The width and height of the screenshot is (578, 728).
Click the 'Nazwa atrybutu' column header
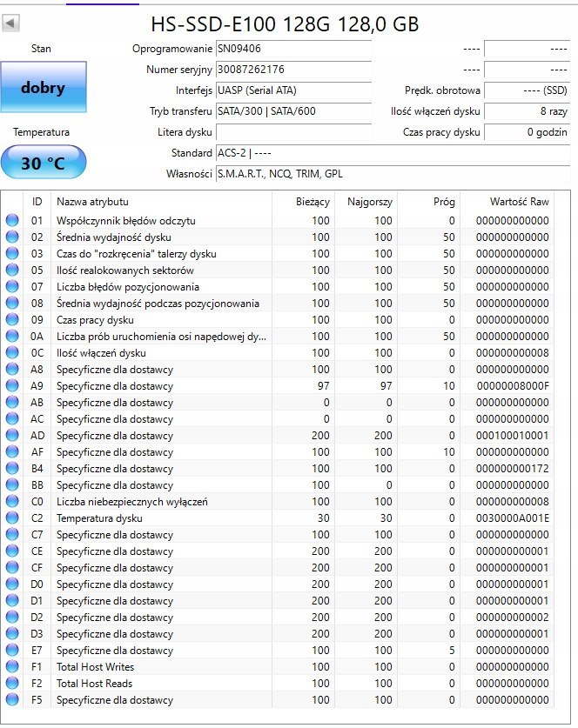[x=93, y=202]
